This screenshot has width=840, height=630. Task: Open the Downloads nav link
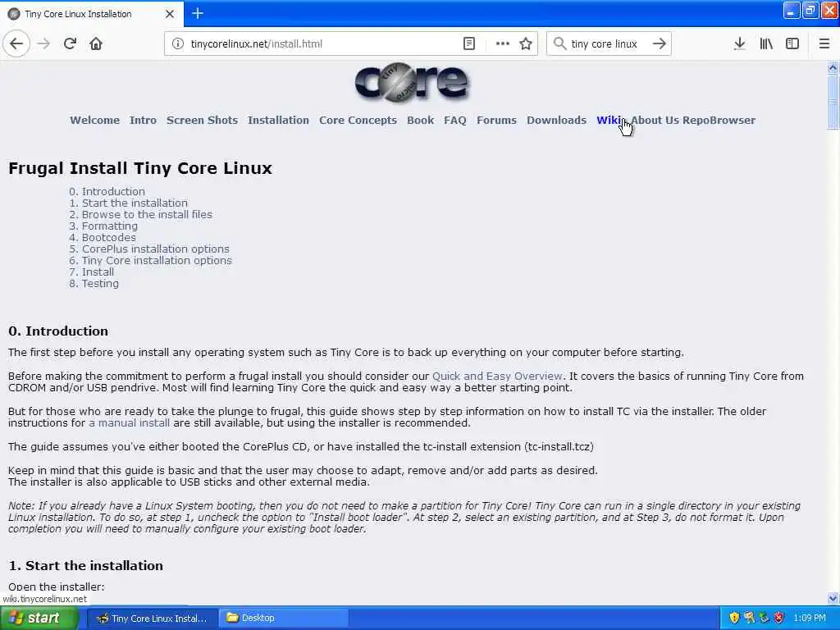coord(557,120)
